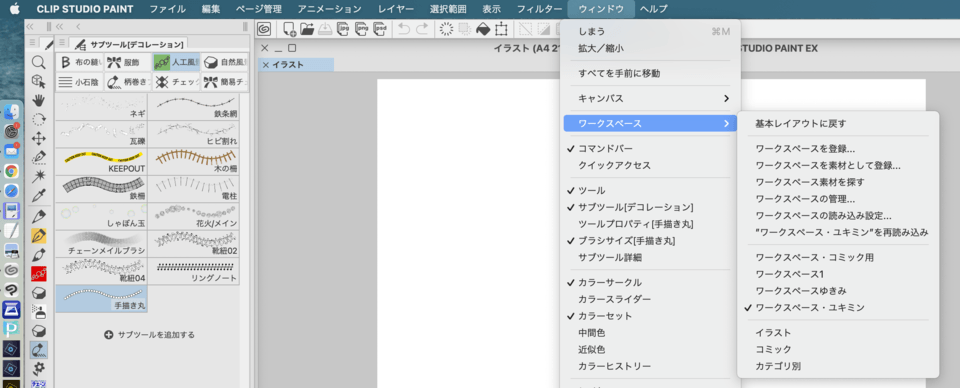The height and width of the screenshot is (388, 960).
Task: Click the Undo arrow in command bar
Action: point(404,29)
